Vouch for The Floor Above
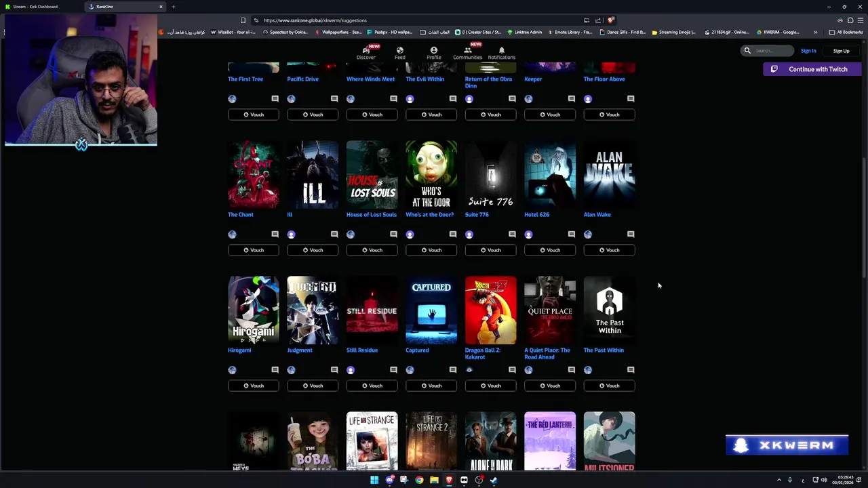 click(610, 115)
